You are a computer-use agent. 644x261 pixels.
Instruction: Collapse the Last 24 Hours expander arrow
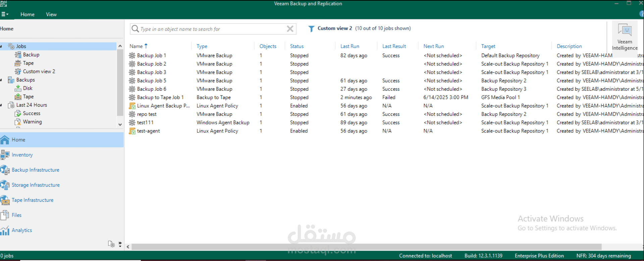(x=1, y=105)
